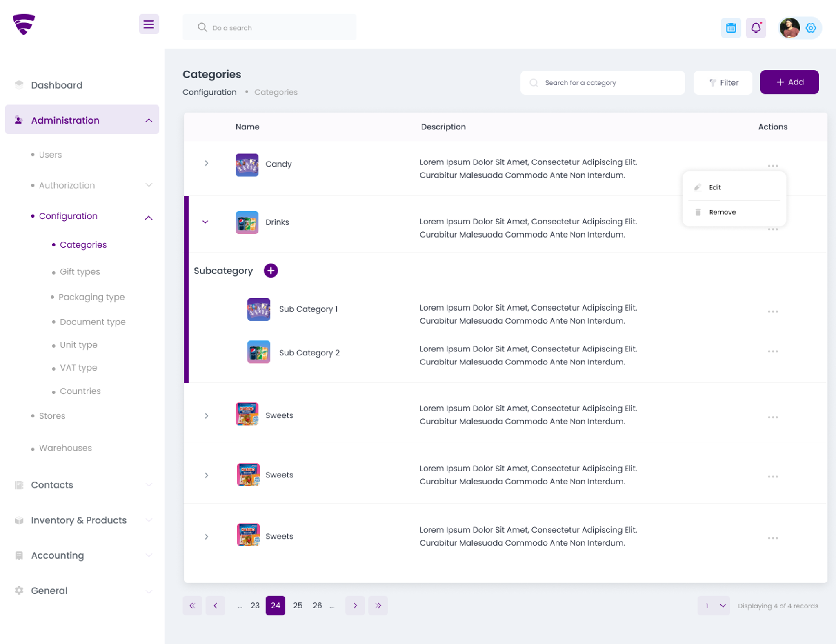Open actions menu for second Sweets row
The width and height of the screenshot is (836, 644).
point(773,477)
